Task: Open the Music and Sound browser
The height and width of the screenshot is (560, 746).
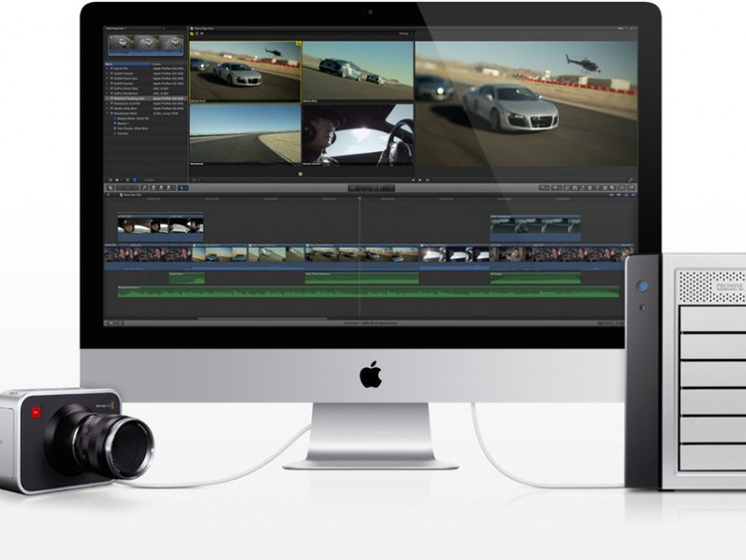Action: tap(582, 188)
